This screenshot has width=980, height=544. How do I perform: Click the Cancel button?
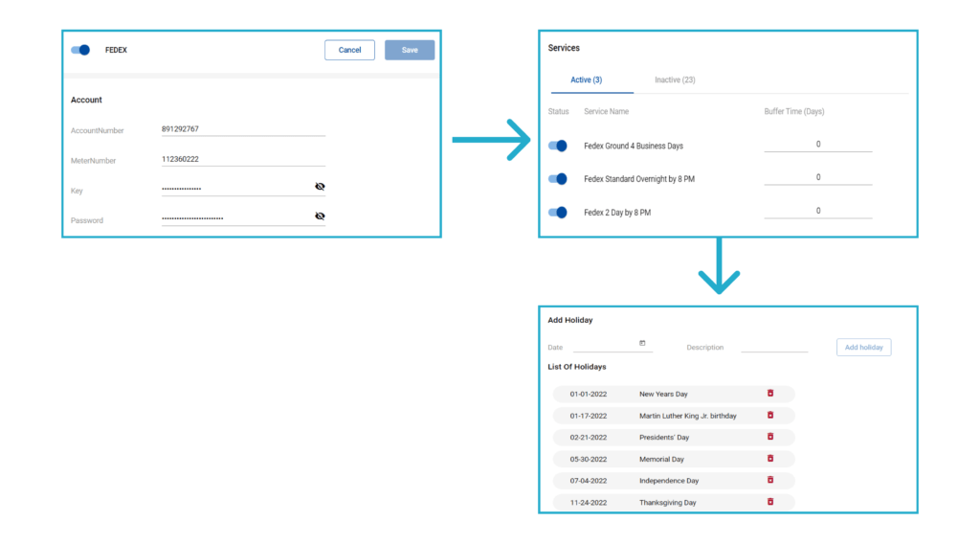(349, 50)
